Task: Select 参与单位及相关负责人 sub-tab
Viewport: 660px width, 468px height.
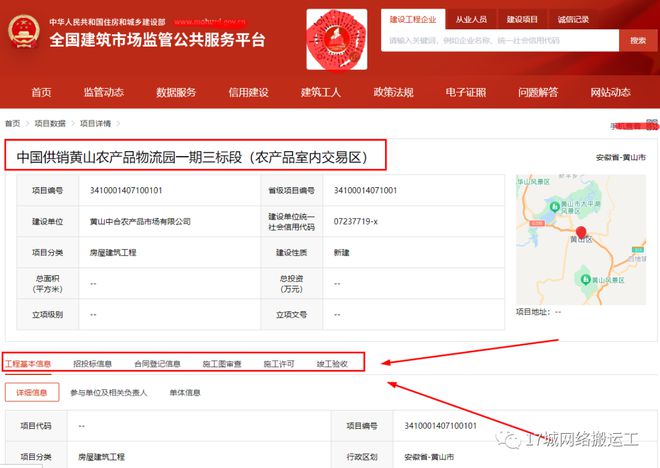Action: pos(109,392)
